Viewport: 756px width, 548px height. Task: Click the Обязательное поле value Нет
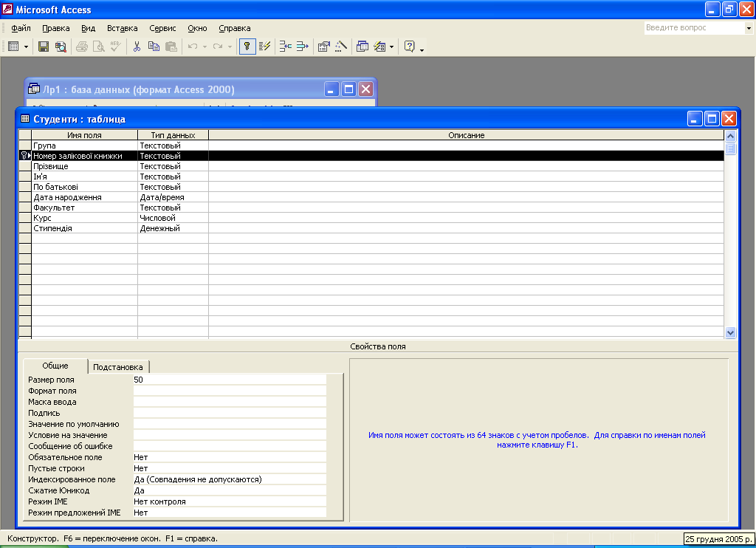[230, 457]
